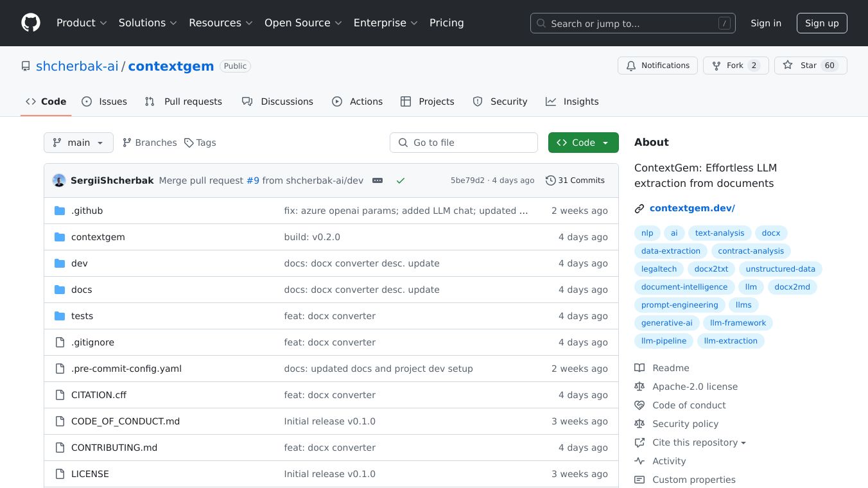Screen dimensions: 868x488
Task: Open the Product navigation menu
Action: click(x=82, y=23)
